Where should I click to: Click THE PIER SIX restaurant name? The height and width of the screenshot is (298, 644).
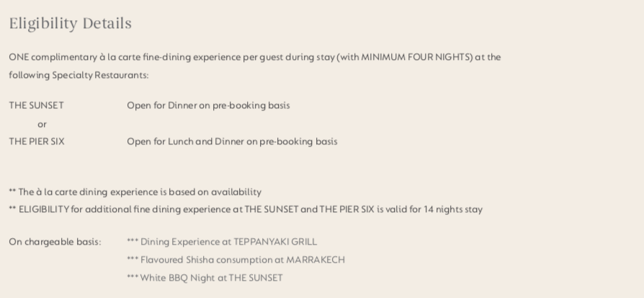37,141
